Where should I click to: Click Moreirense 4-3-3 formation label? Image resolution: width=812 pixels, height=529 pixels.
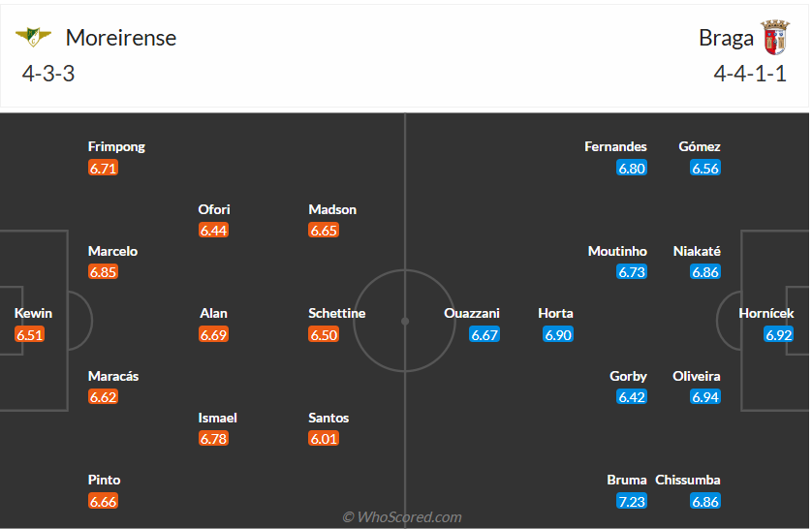(x=48, y=74)
